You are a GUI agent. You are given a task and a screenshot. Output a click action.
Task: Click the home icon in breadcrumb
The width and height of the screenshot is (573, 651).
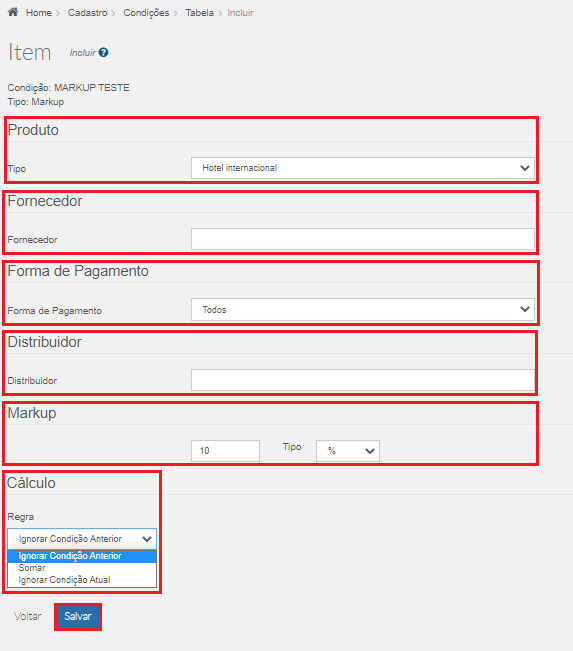coord(13,12)
